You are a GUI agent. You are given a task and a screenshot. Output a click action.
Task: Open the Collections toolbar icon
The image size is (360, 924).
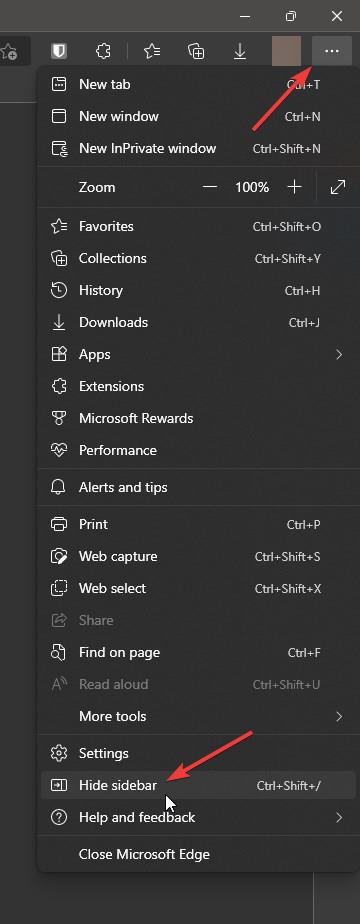[196, 51]
